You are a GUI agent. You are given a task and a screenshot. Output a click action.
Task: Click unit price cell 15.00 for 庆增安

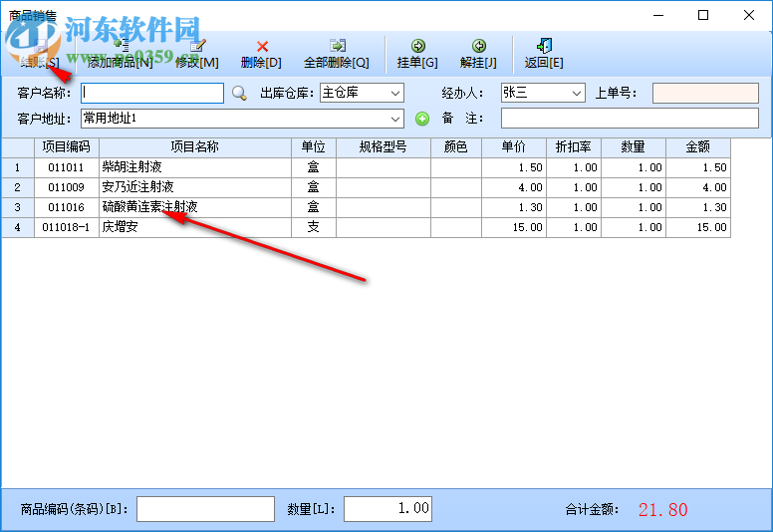pyautogui.click(x=514, y=227)
